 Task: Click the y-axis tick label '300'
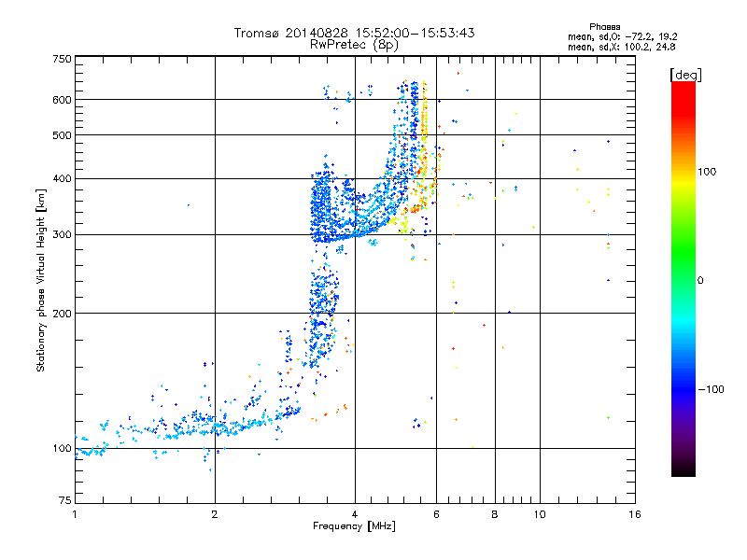pos(62,235)
